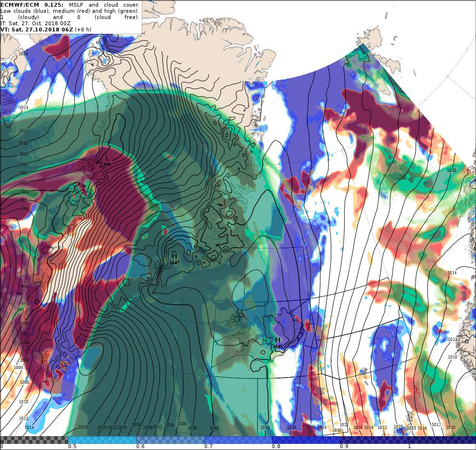Click the 'H' marker above the 1045 value
The image size is (476, 450).
(278, 340)
